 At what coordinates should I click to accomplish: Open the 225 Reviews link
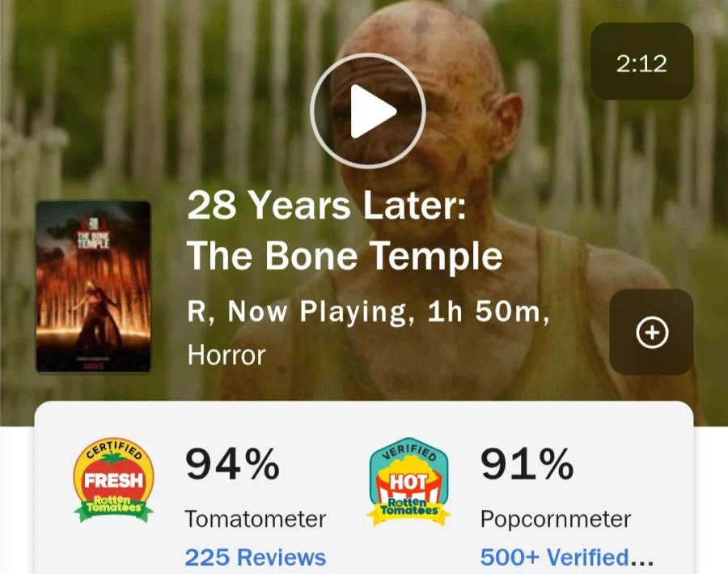pos(256,557)
